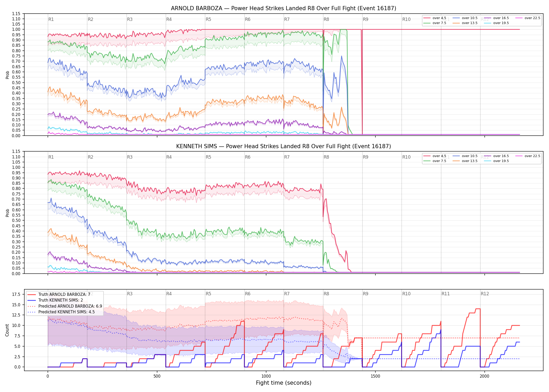
Task: Select 'over 19.5' legend entry in top chart
Action: tap(496, 23)
